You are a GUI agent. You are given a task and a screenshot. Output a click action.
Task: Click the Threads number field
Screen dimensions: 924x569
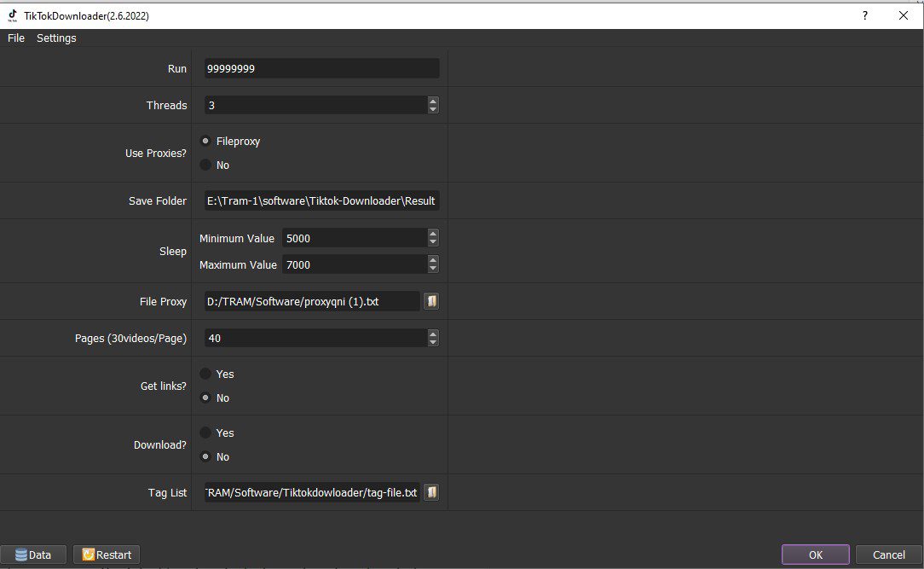(x=316, y=105)
